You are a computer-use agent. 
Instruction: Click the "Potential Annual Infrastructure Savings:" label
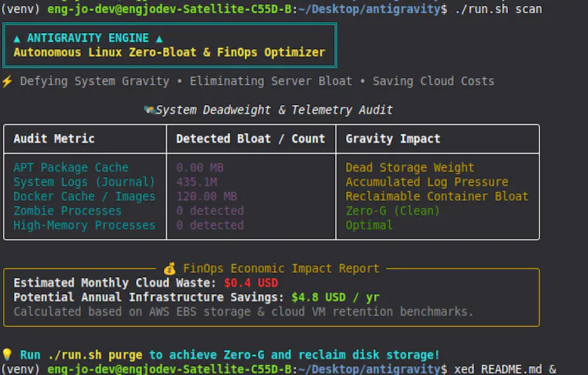pos(149,297)
